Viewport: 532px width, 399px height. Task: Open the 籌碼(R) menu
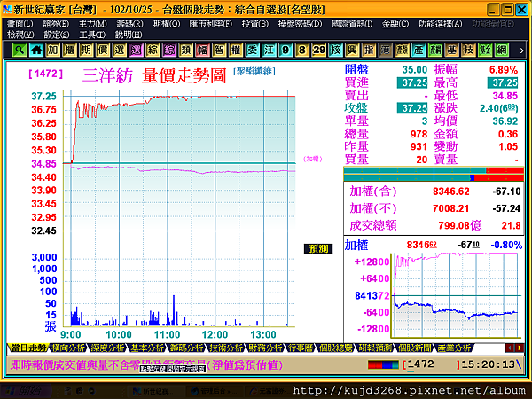click(x=129, y=24)
